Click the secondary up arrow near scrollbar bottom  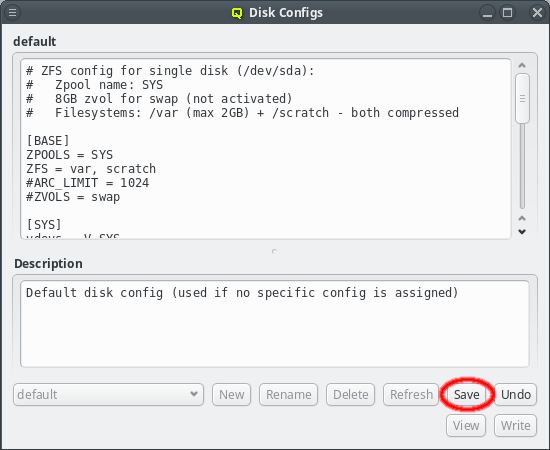522,219
